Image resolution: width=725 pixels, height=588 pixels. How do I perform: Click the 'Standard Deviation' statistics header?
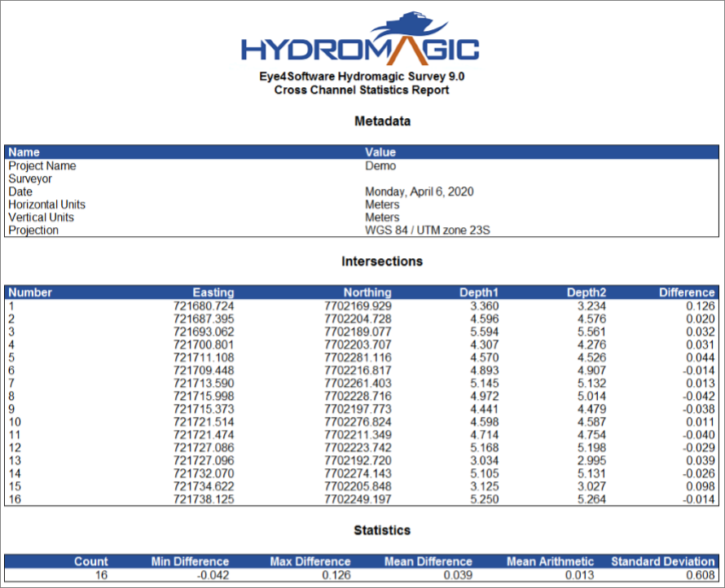(663, 561)
